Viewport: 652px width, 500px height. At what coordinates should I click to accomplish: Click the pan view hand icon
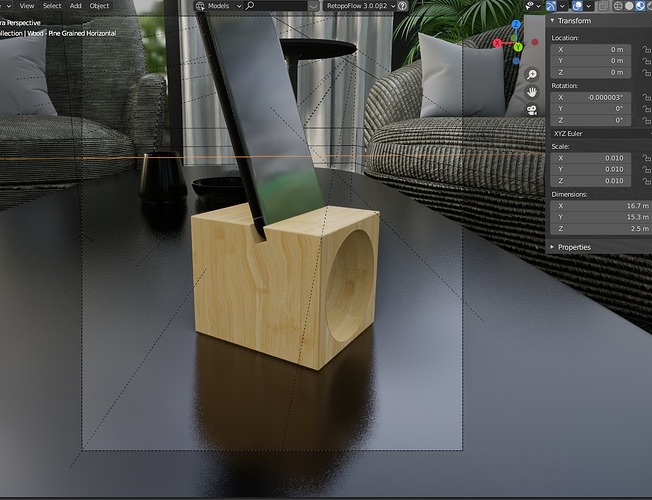coord(532,92)
